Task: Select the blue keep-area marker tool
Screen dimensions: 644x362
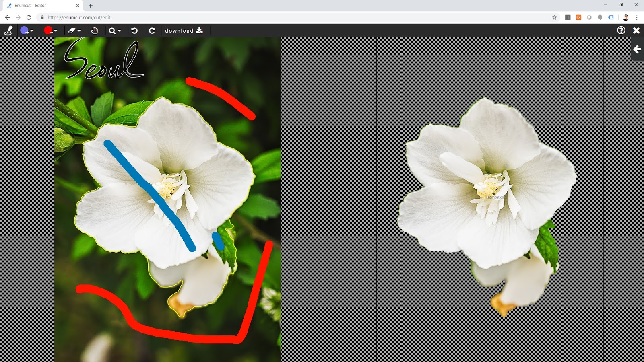Action: coord(24,30)
